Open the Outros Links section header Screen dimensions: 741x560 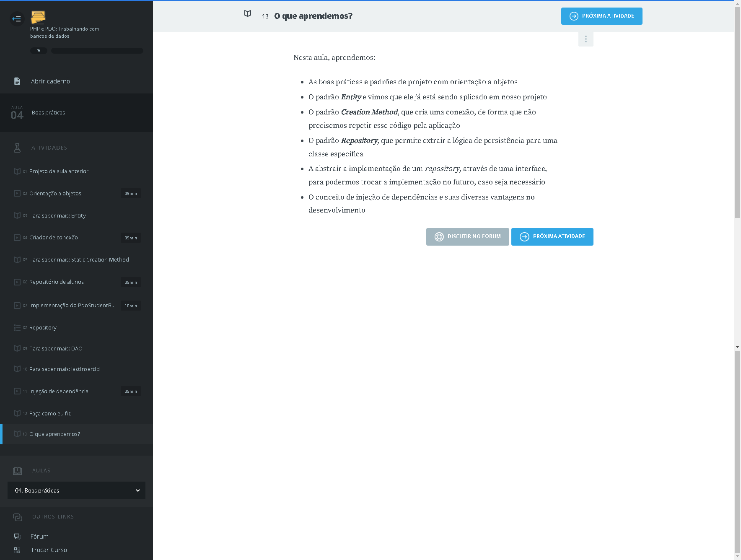pos(53,517)
